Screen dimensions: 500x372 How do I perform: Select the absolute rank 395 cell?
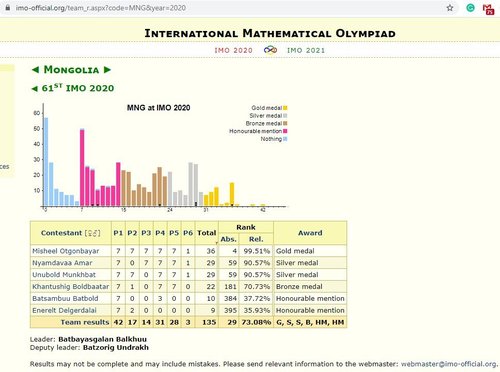pyautogui.click(x=230, y=310)
